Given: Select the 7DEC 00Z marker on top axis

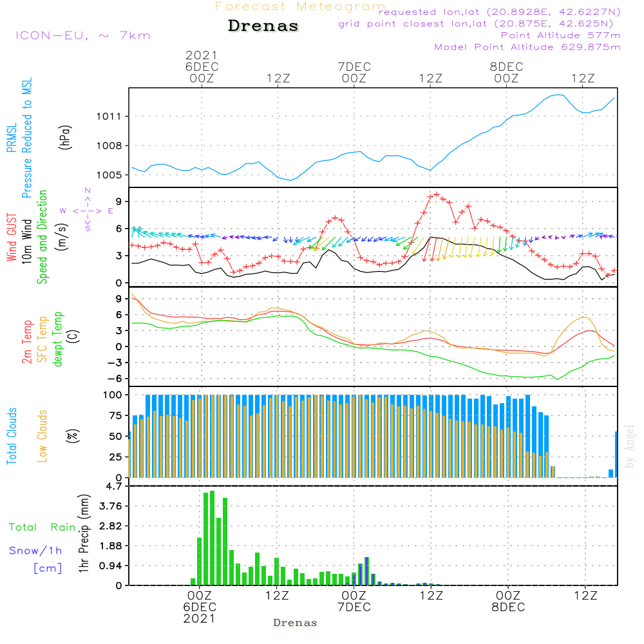Looking at the screenshot, I should (354, 72).
